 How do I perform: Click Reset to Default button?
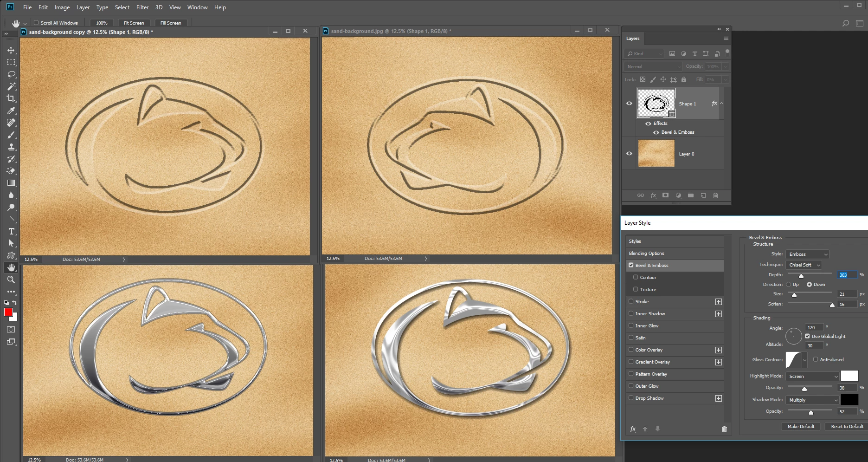pyautogui.click(x=847, y=426)
